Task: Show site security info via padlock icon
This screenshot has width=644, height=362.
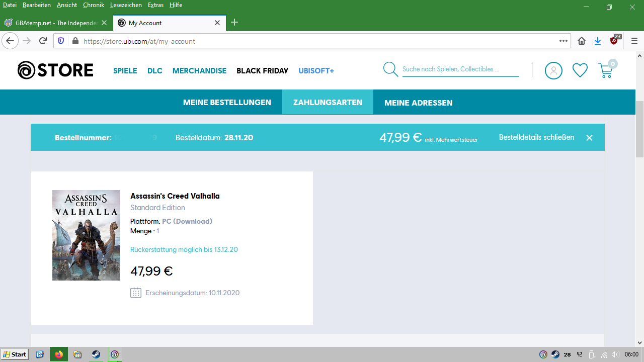Action: [75, 41]
